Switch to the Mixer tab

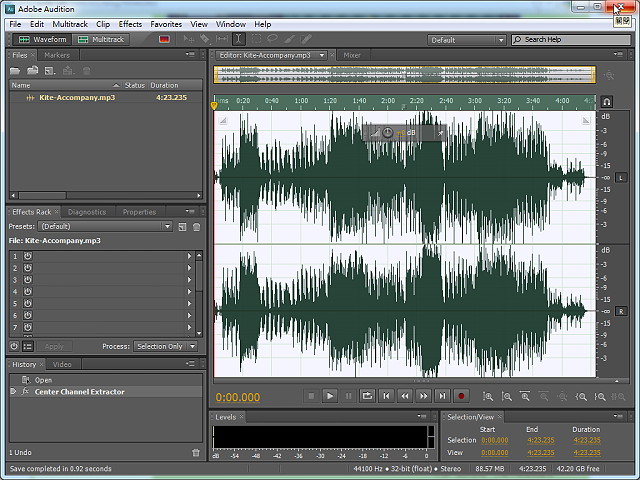coord(352,55)
